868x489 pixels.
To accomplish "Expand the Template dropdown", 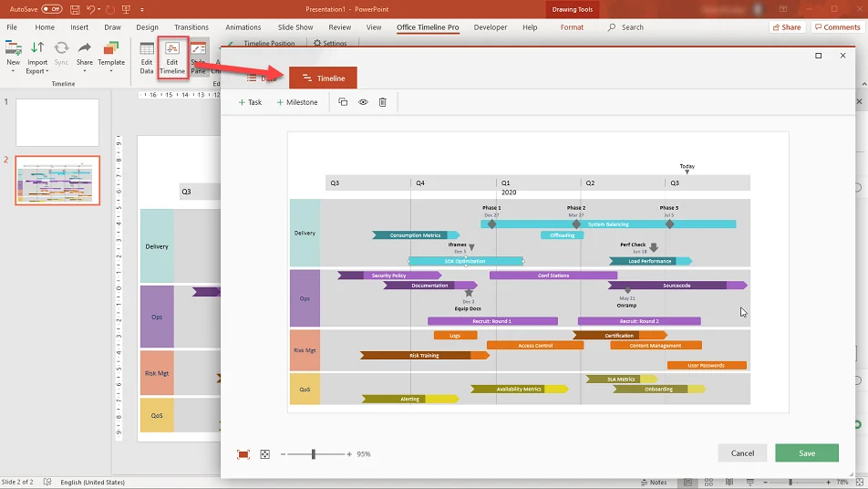I will [x=111, y=71].
